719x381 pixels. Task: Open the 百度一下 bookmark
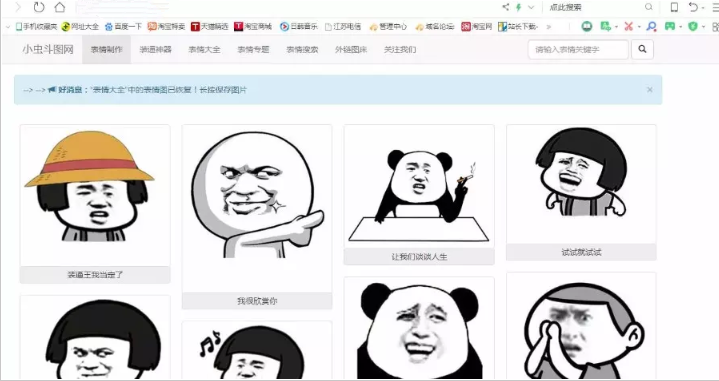(x=123, y=27)
